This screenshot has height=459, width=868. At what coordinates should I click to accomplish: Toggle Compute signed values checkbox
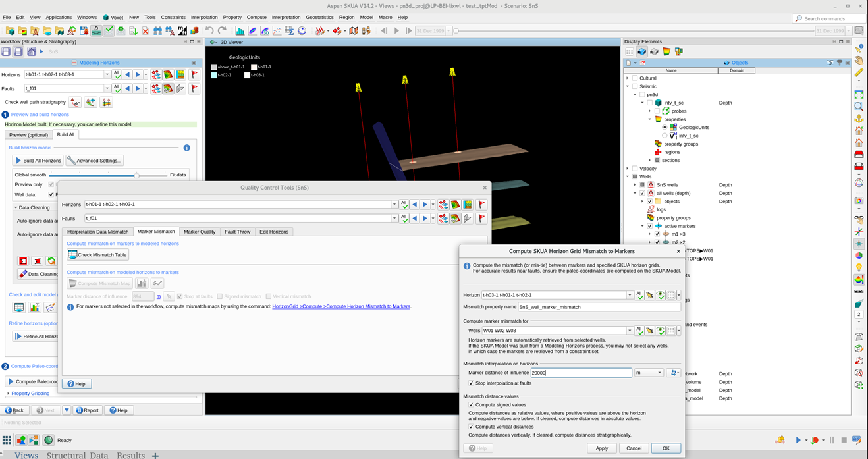click(x=471, y=404)
